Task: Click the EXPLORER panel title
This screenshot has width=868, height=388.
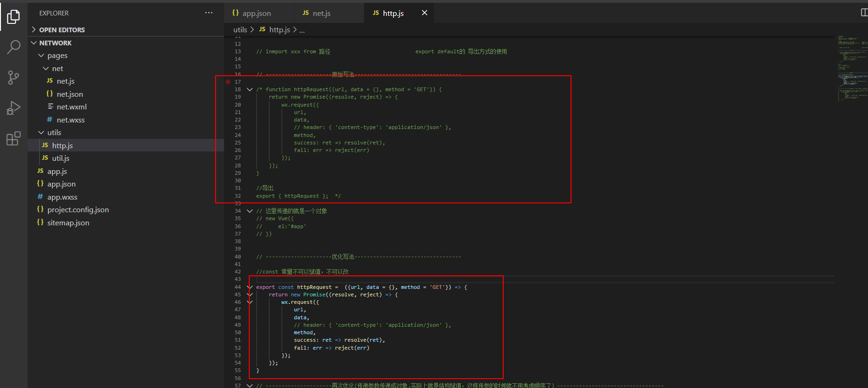Action: [x=54, y=13]
